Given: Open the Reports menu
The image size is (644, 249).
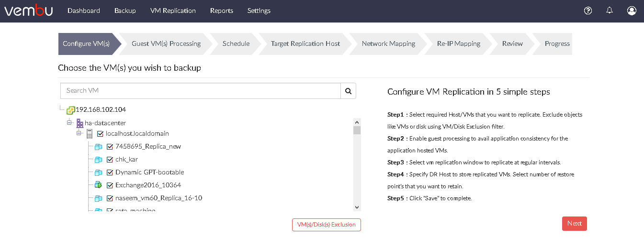Looking at the screenshot, I should click(x=222, y=11).
